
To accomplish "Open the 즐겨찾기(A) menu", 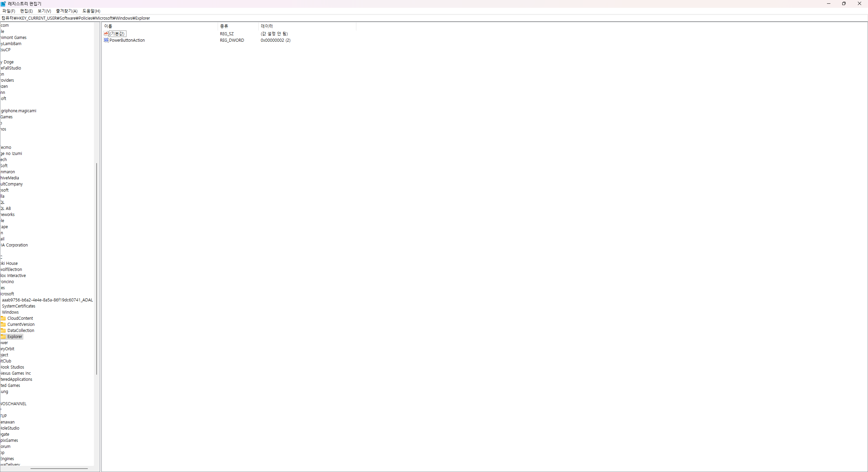I will pyautogui.click(x=67, y=11).
